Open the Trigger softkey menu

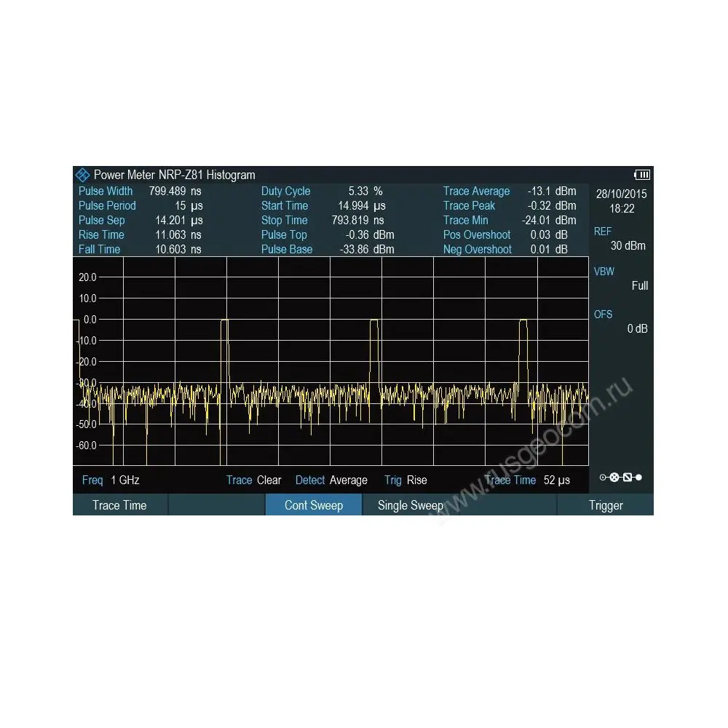tap(606, 505)
